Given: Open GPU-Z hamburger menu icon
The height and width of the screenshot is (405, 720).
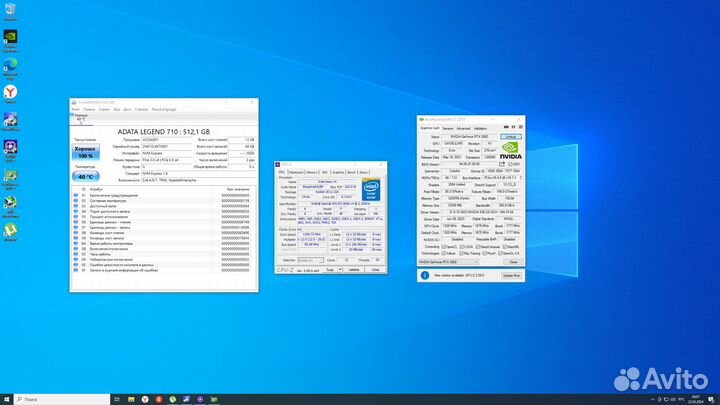Looking at the screenshot, I should [521, 127].
